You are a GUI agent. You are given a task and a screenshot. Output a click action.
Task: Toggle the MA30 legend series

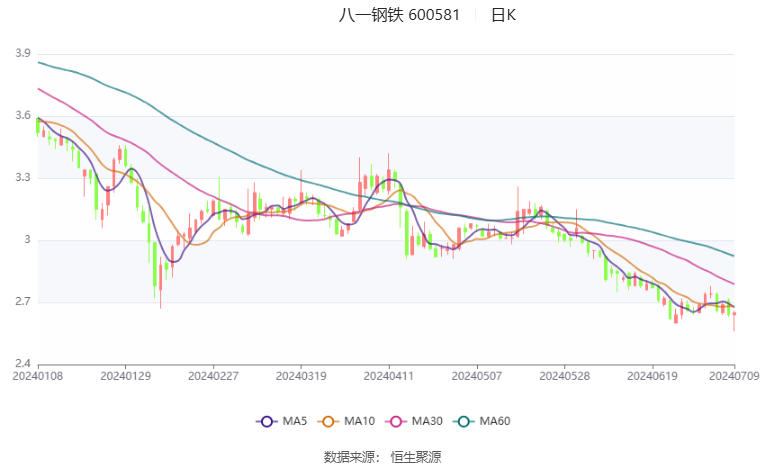414,421
